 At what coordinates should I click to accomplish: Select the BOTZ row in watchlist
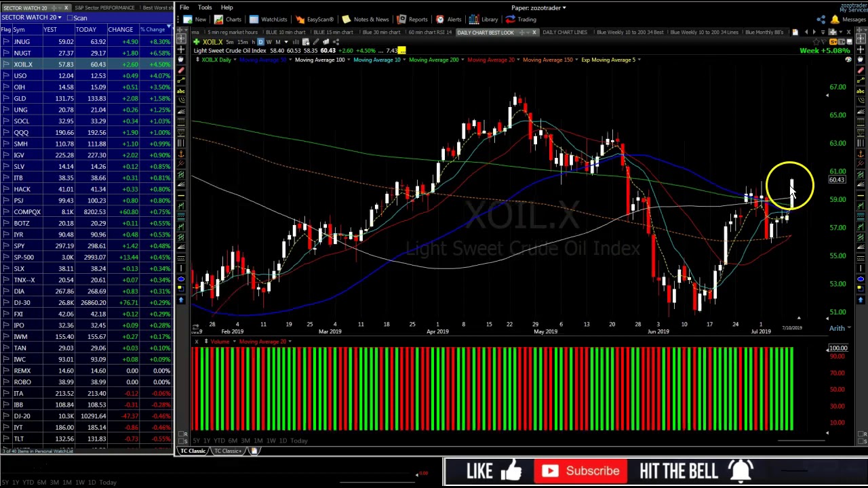pyautogui.click(x=86, y=223)
